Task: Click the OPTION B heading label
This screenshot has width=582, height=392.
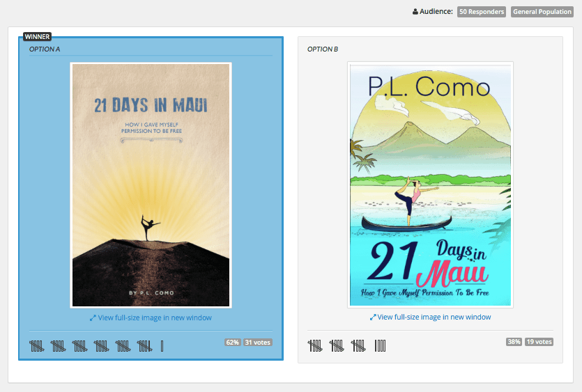Action: click(x=323, y=49)
